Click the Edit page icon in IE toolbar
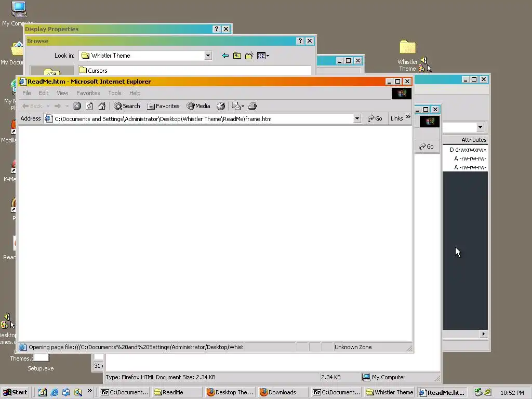Viewport: 532px width, 399px height. coord(236,106)
